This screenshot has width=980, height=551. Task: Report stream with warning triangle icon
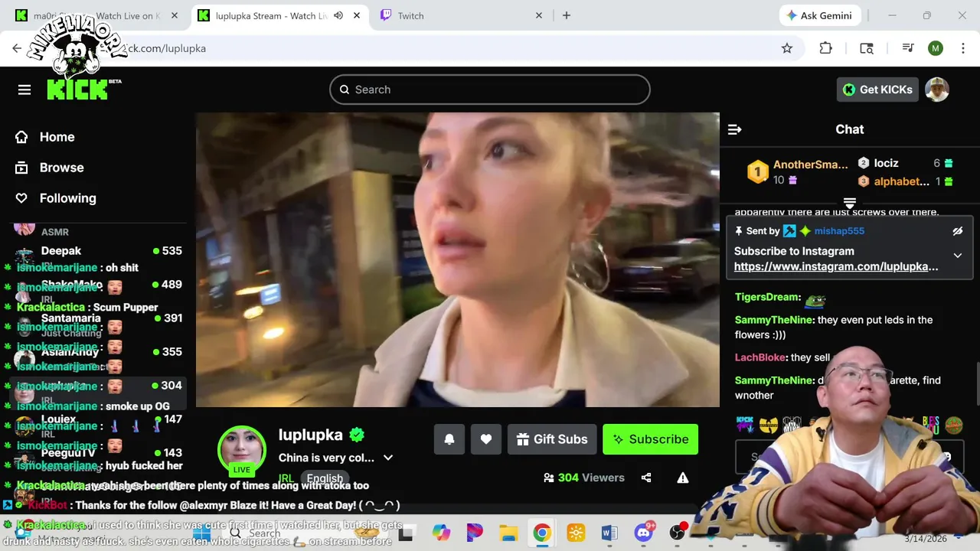pos(683,478)
